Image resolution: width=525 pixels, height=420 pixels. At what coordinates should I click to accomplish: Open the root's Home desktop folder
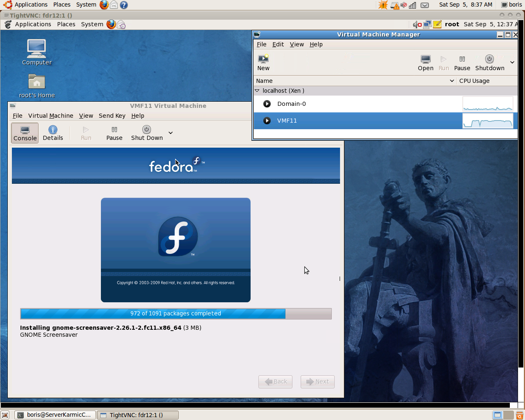(37, 86)
